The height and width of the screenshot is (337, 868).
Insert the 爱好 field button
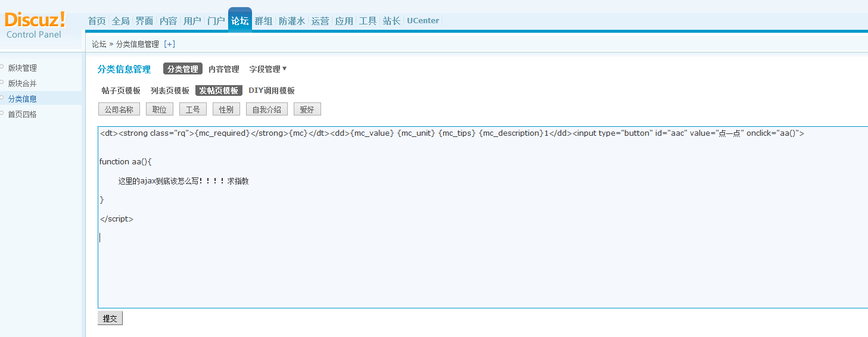[307, 110]
